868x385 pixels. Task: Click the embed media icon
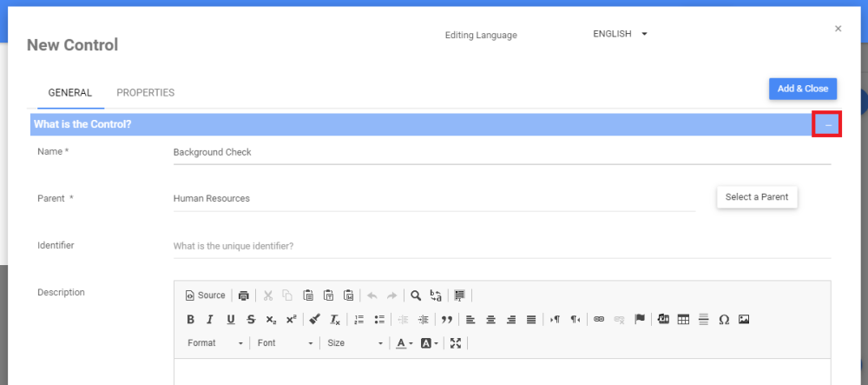pyautogui.click(x=664, y=319)
